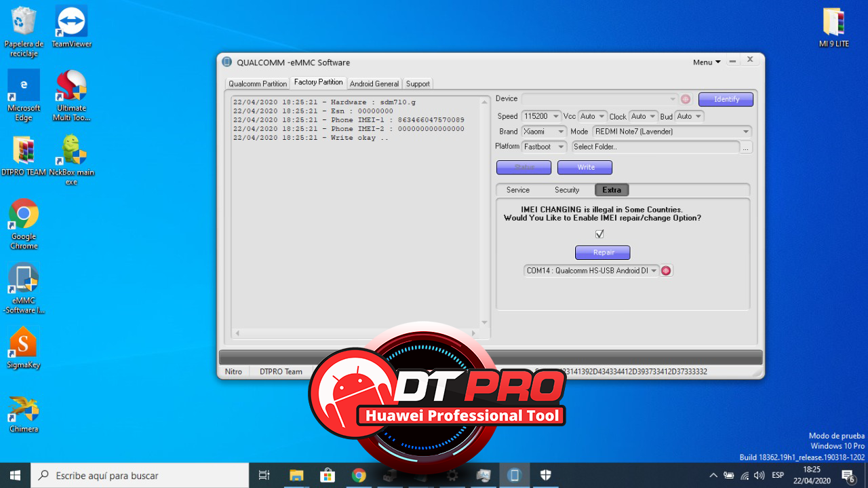The width and height of the screenshot is (868, 488).
Task: Click the log panel scroll down arrow
Action: coord(484,322)
